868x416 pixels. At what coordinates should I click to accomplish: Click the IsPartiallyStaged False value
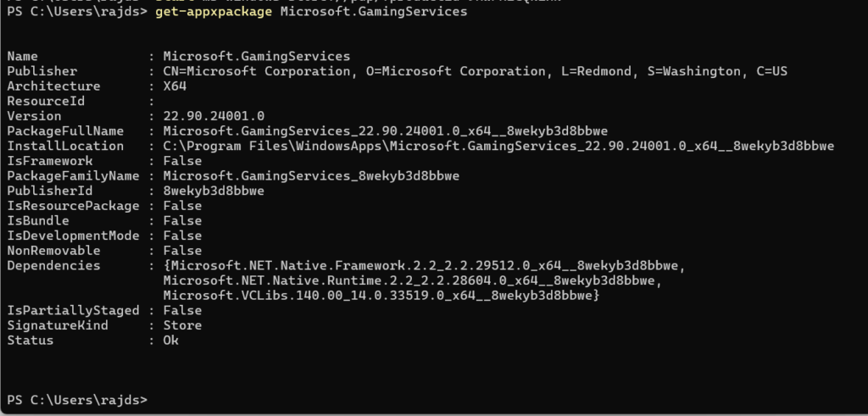(183, 310)
